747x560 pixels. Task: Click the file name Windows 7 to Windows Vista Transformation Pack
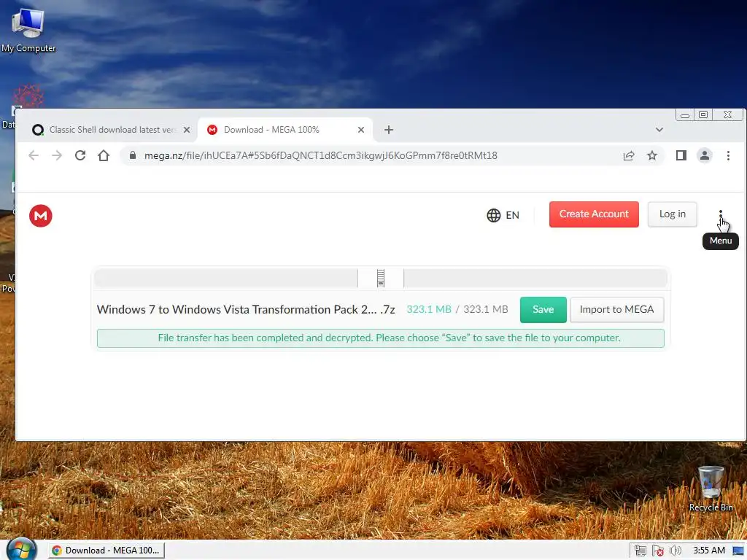pos(246,309)
